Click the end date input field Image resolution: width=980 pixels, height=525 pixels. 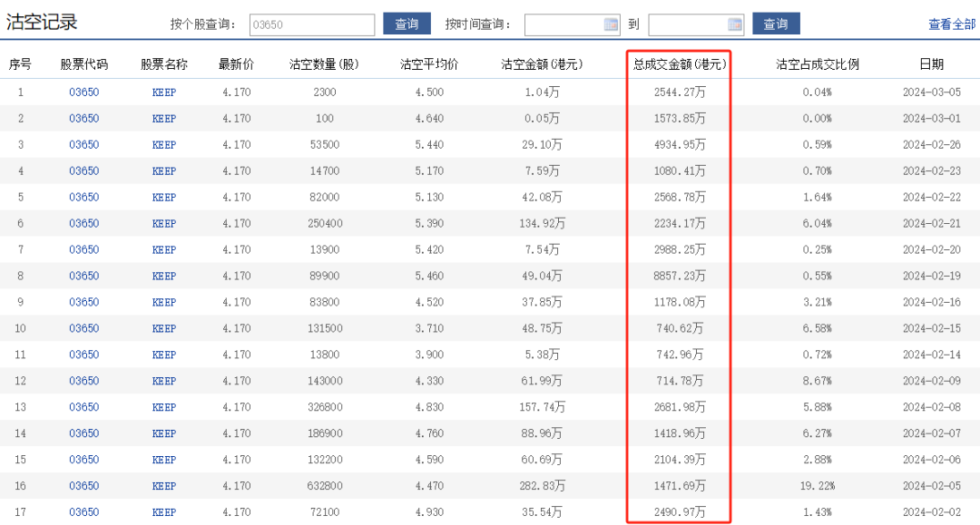696,24
